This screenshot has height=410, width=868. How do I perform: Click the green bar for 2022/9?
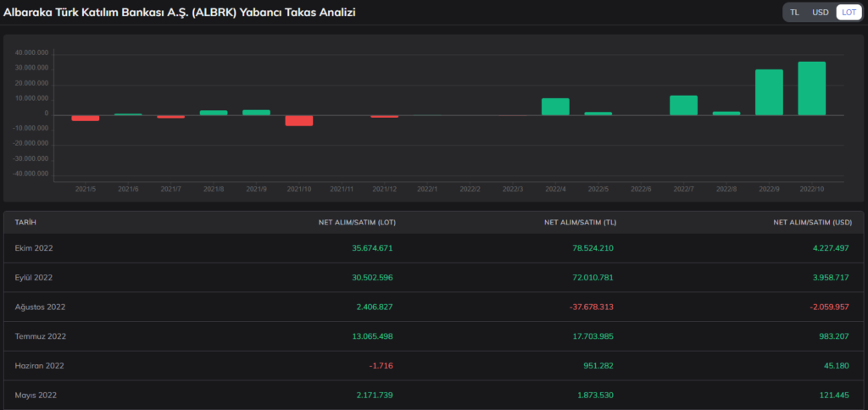point(769,92)
